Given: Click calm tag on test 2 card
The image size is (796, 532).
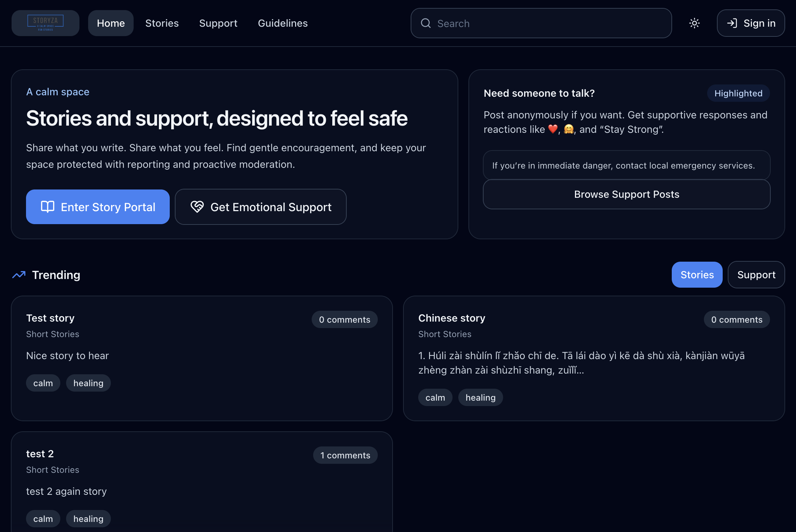Looking at the screenshot, I should click(43, 519).
